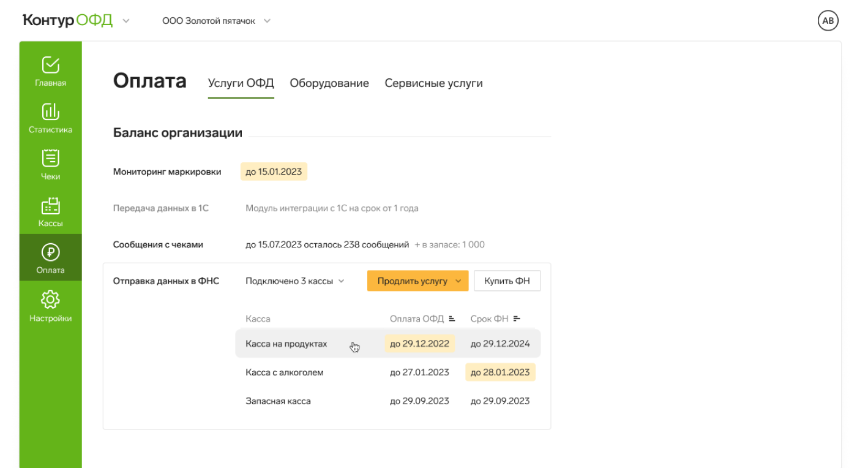Click the Оплата page title

[150, 81]
